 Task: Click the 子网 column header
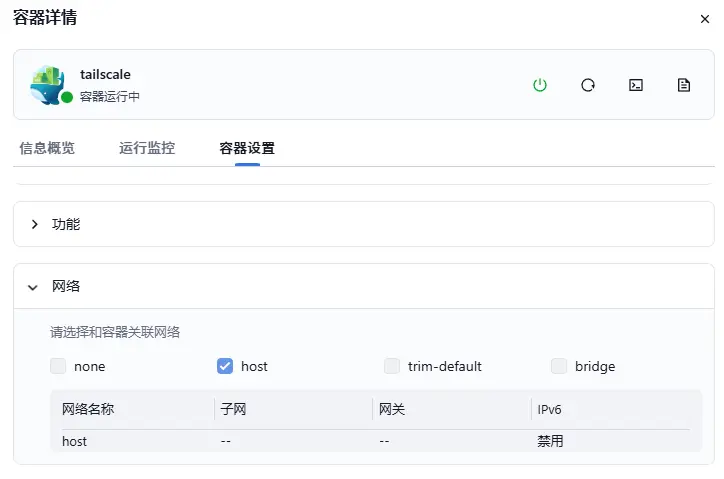[x=234, y=409]
